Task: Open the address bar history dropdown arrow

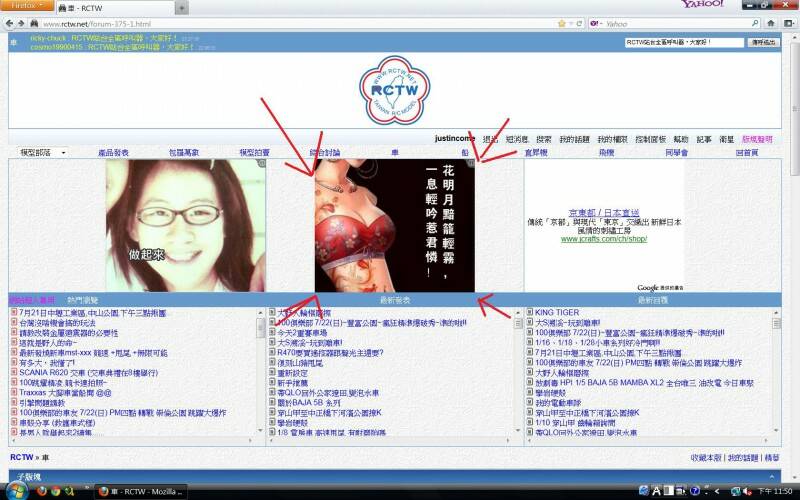Action: click(571, 23)
